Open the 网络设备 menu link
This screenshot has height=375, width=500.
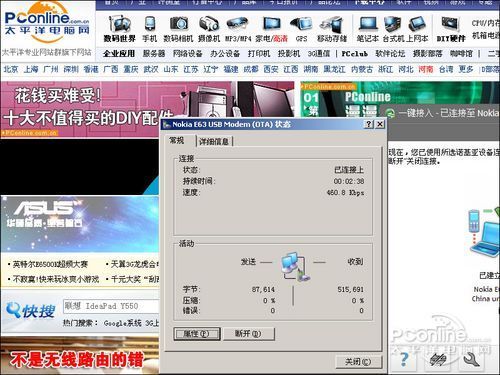[x=187, y=53]
